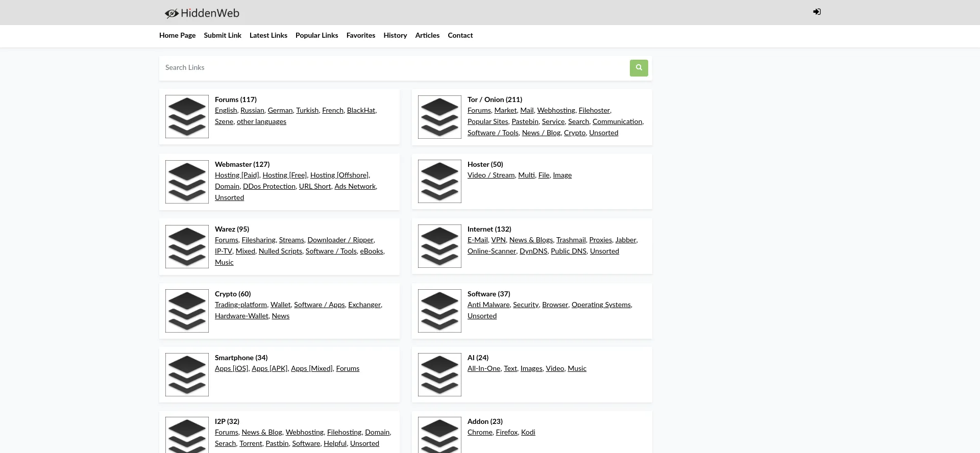Open the DDos Protection link
The height and width of the screenshot is (453, 980).
269,187
